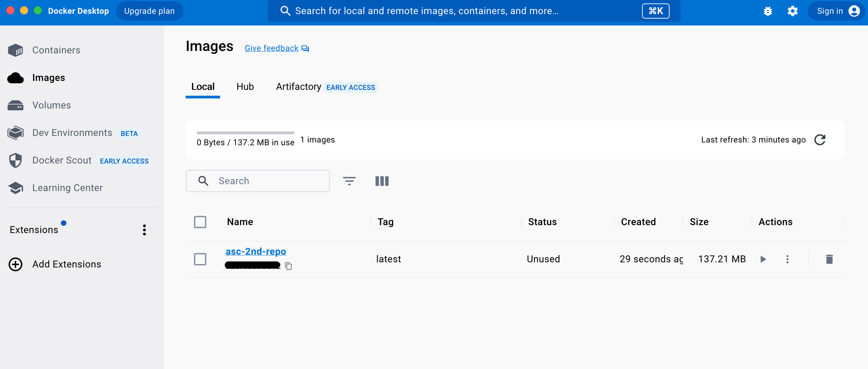The image size is (868, 369).
Task: Click the 'latest' tag cell
Action: [389, 259]
